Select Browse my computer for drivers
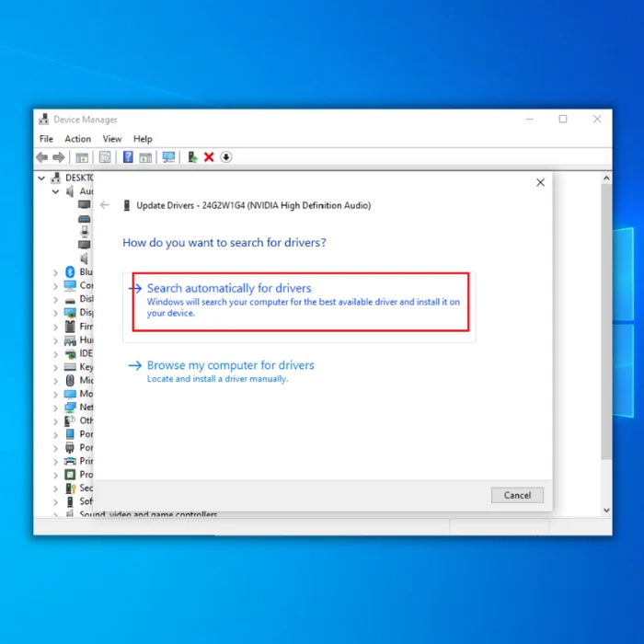 [x=230, y=365]
